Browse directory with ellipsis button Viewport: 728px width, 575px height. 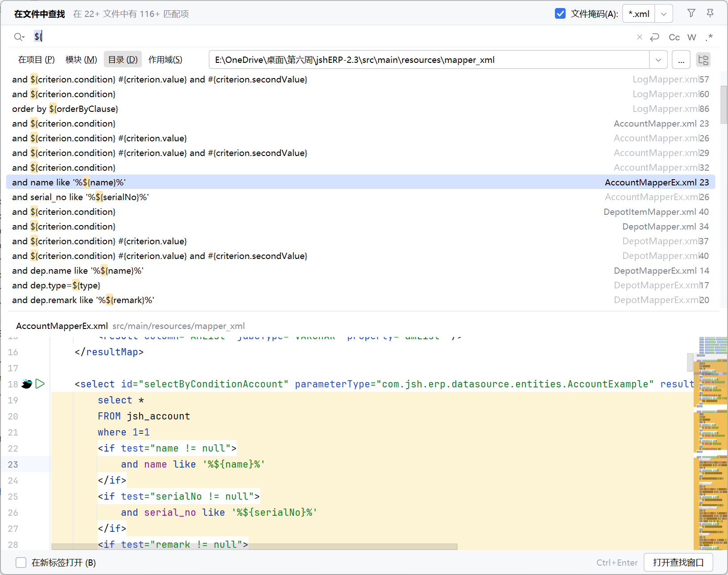tap(681, 60)
